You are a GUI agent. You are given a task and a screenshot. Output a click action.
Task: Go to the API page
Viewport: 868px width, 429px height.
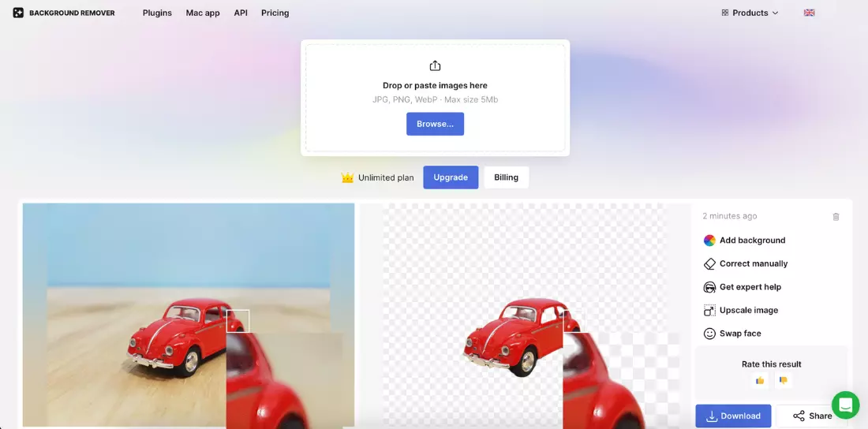pyautogui.click(x=241, y=13)
